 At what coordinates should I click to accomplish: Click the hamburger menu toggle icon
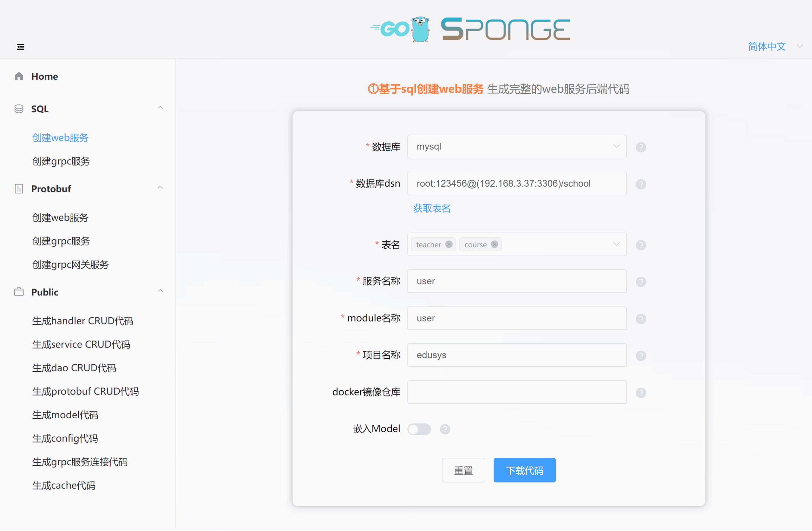point(20,46)
